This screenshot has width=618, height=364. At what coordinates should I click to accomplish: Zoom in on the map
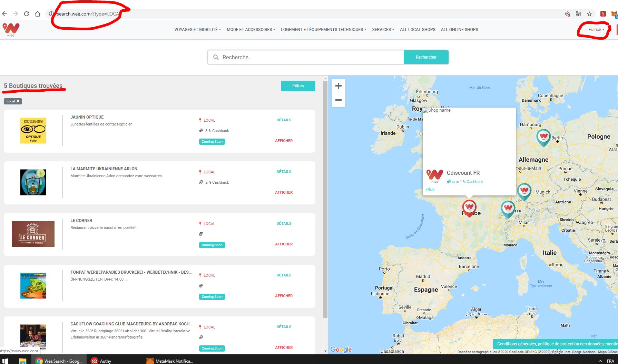coord(339,86)
